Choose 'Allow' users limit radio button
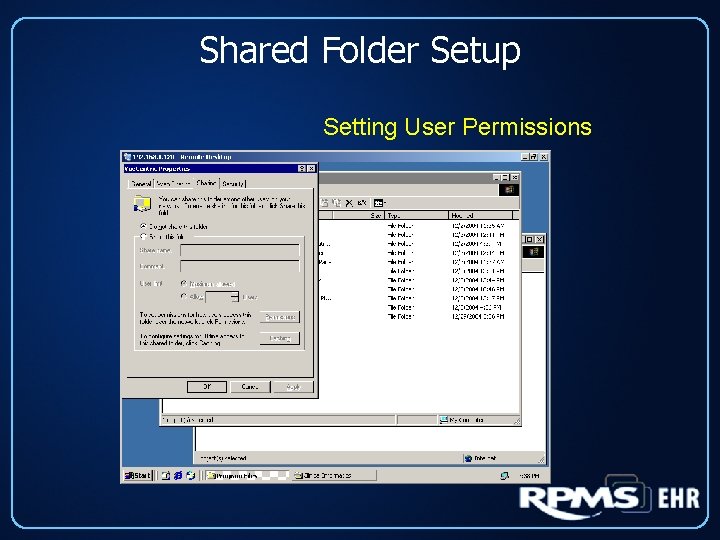 [x=184, y=297]
